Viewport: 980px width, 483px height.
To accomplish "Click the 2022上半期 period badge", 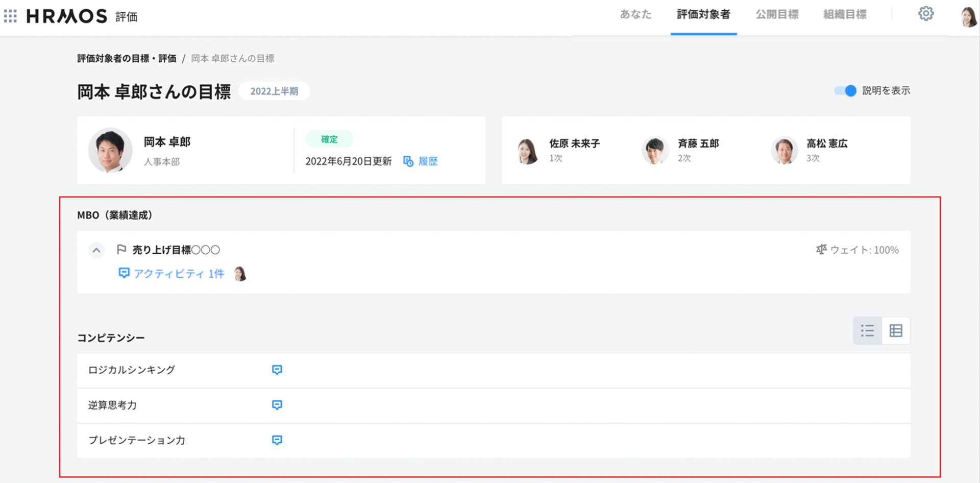I will [274, 91].
